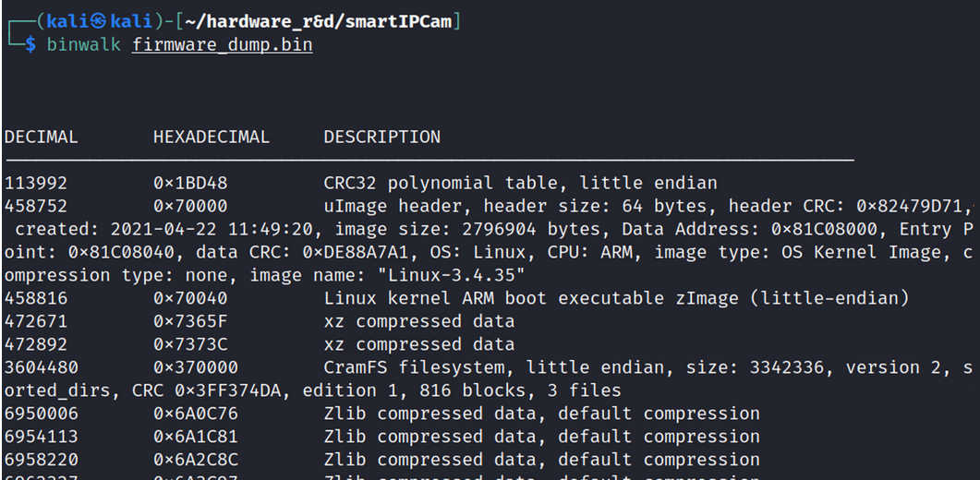Click the ~/hardware_r&d/smartIPCam directory path
The image size is (980, 480).
pyautogui.click(x=336, y=21)
